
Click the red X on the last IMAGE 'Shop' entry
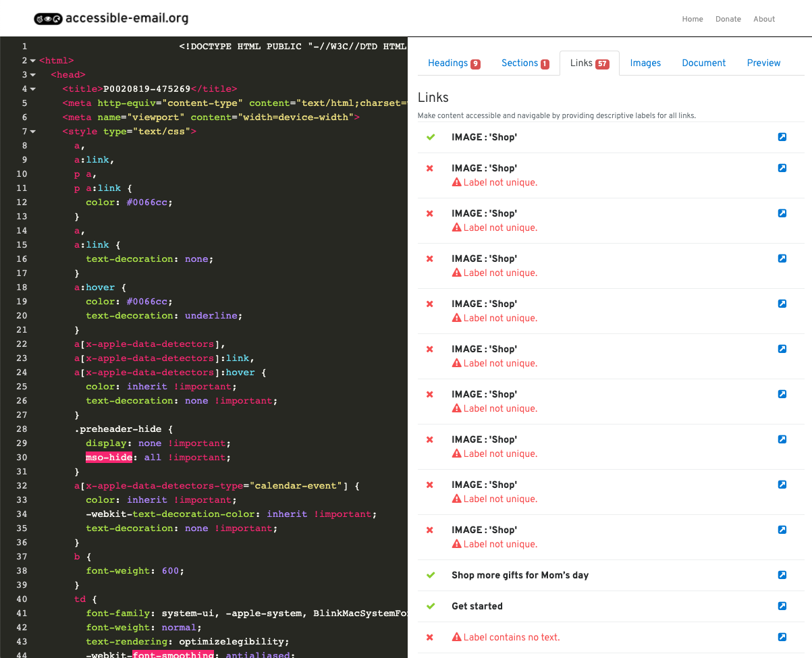(430, 530)
